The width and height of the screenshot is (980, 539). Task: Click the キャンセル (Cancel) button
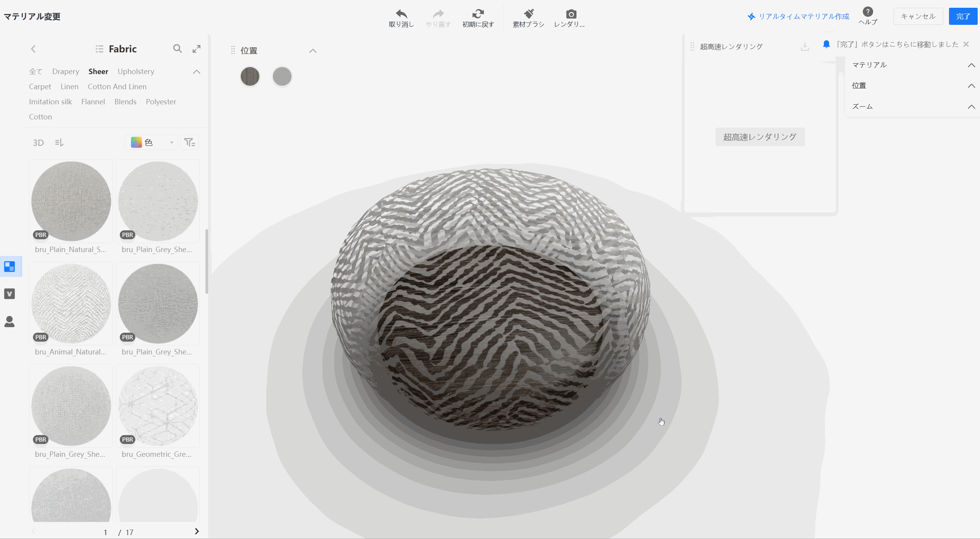point(918,16)
